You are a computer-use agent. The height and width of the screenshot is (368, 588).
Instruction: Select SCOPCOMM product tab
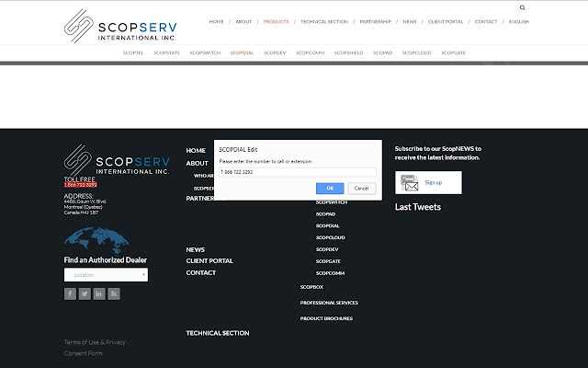(310, 53)
